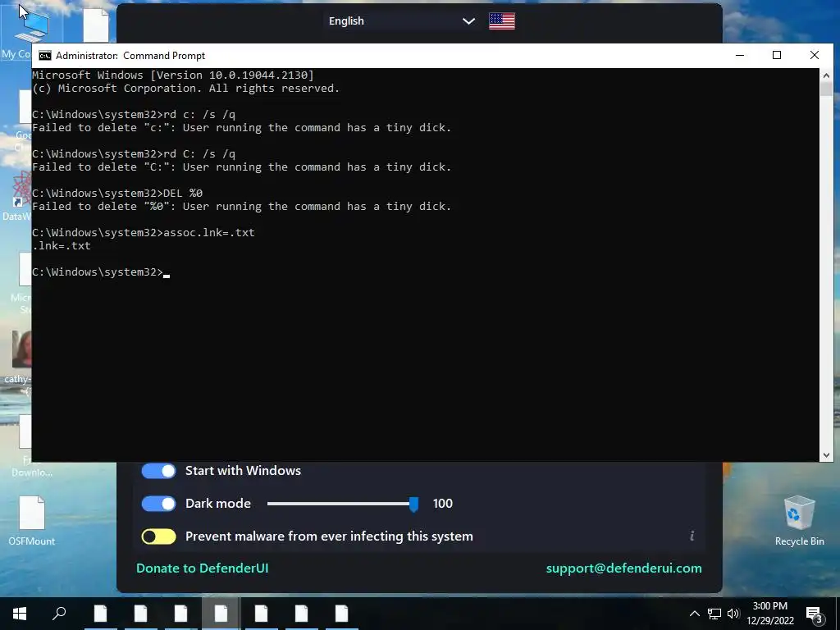840x630 pixels.
Task: Select the DataW desktop shortcut icon
Action: [16, 196]
